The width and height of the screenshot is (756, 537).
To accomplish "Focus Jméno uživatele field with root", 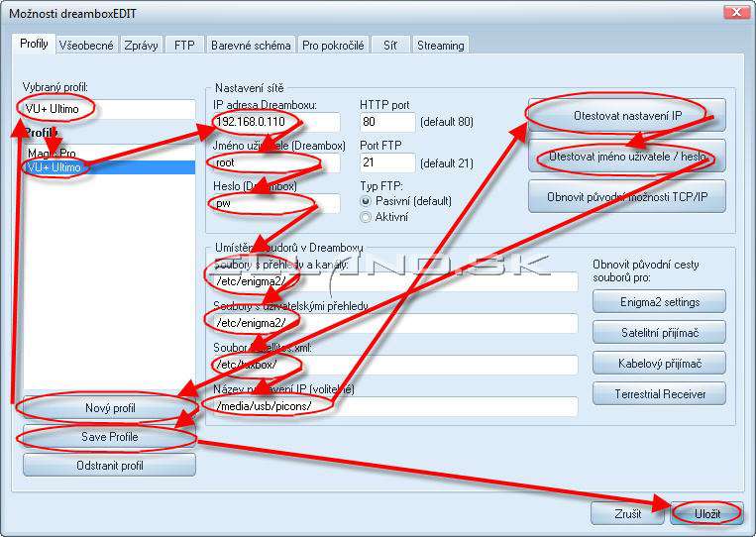I will click(x=276, y=162).
